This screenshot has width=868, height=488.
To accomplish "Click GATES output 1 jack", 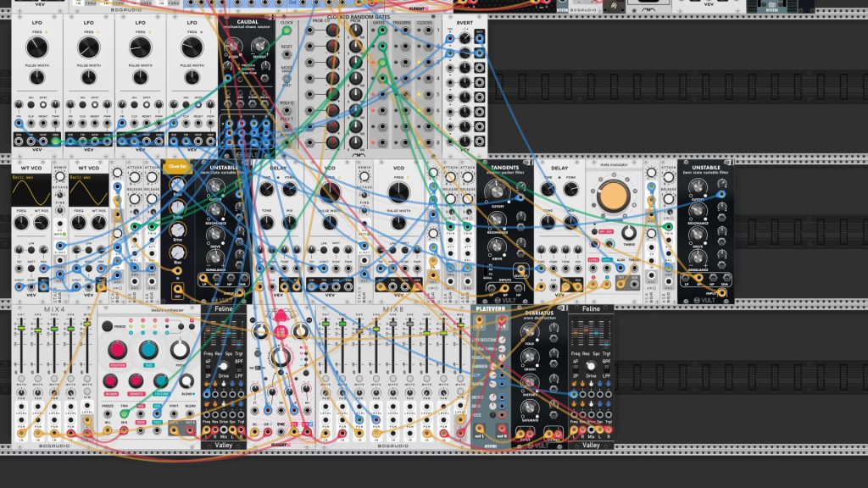I will tap(382, 31).
